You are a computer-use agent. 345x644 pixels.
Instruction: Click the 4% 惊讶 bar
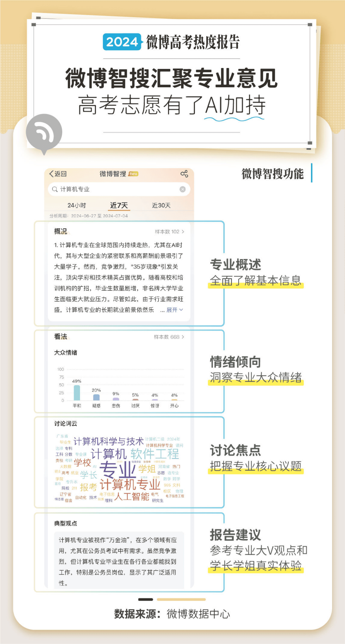coord(155,400)
